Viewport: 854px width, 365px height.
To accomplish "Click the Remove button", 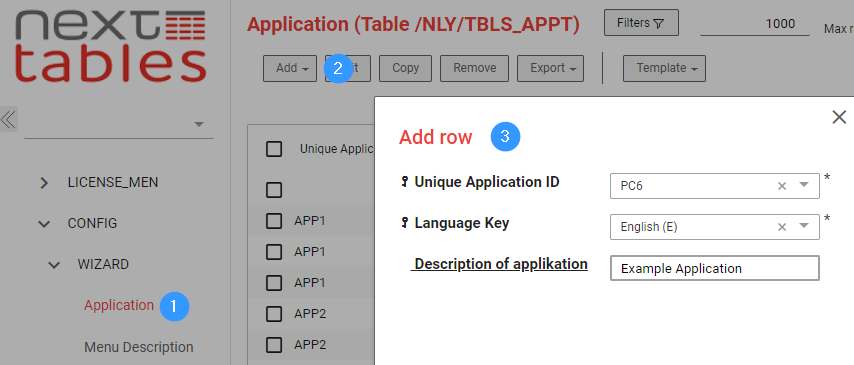I will coord(474,68).
